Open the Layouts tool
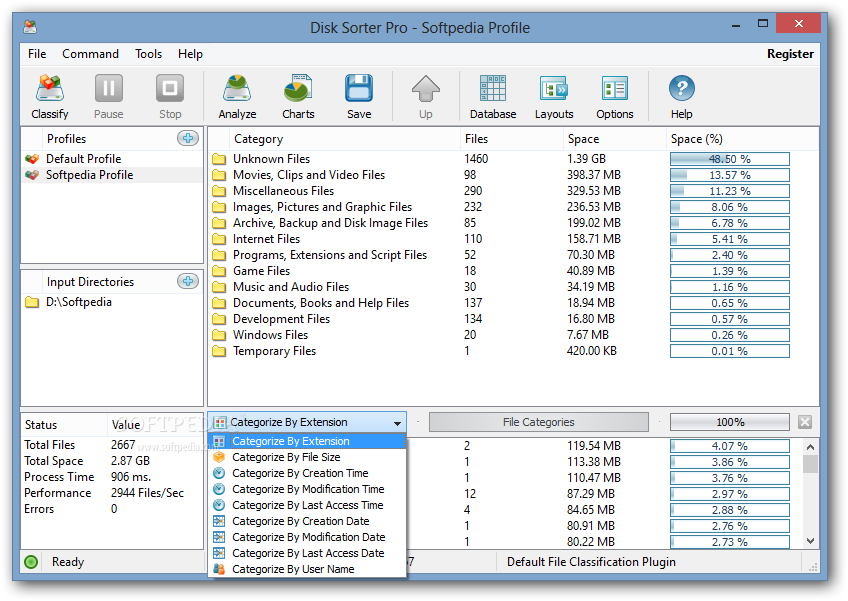The width and height of the screenshot is (848, 601). 554,97
